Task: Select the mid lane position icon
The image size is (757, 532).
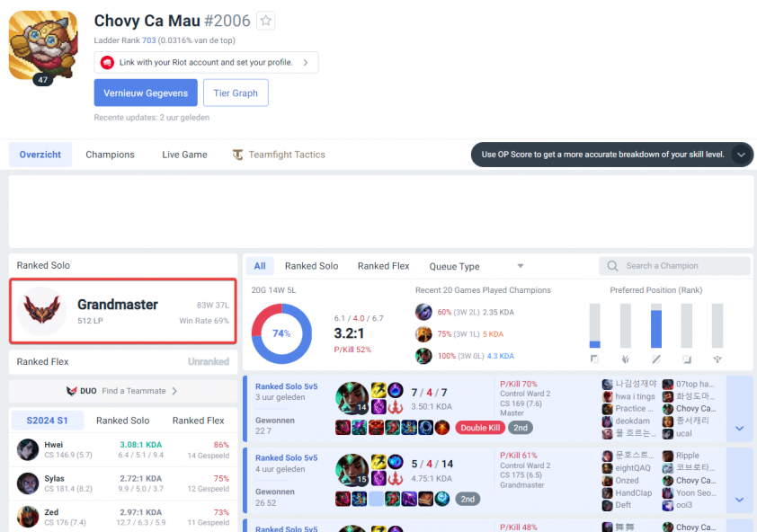Action: pos(656,359)
